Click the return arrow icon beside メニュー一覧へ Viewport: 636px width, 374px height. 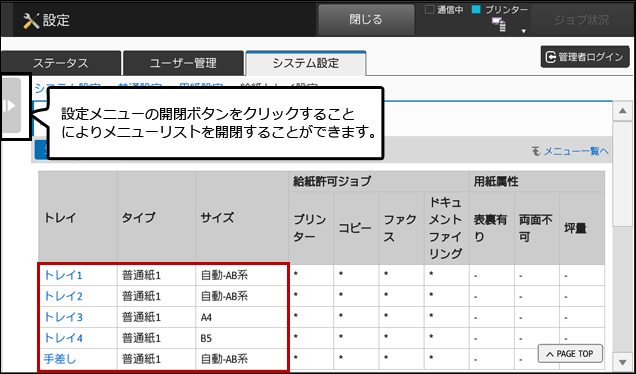coord(536,151)
